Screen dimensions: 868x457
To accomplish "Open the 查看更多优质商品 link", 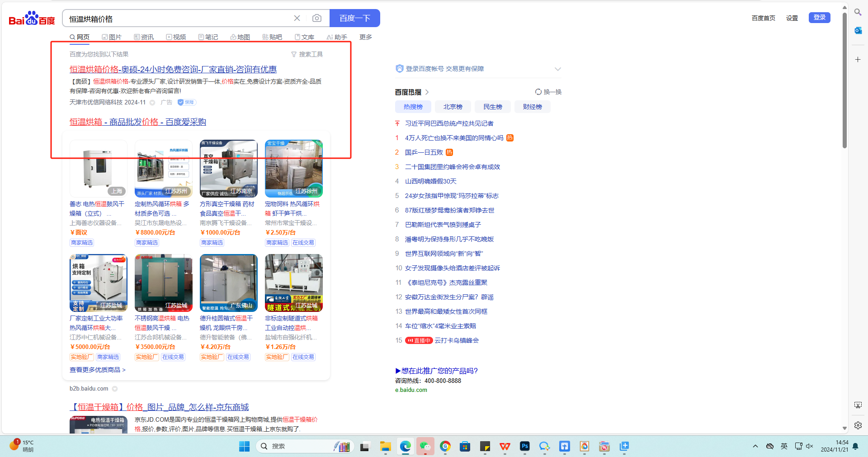I will (97, 370).
